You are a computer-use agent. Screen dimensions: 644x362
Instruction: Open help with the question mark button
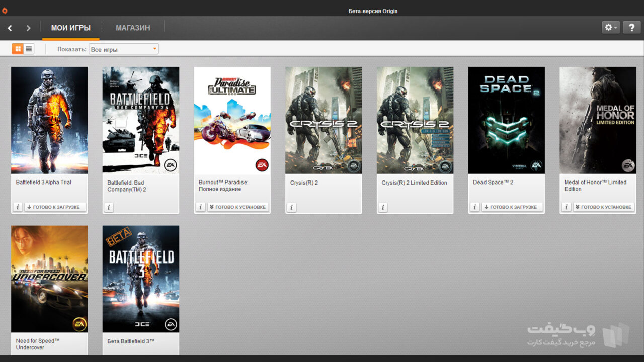pos(632,28)
